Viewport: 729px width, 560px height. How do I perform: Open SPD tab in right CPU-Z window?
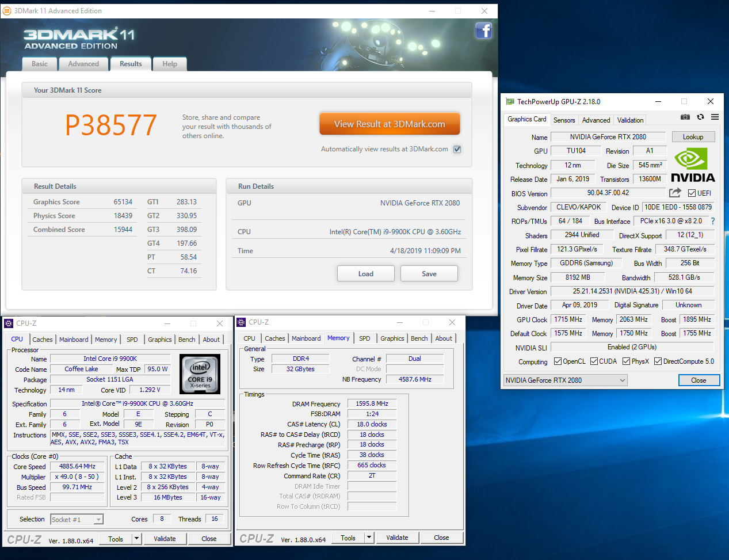pos(365,338)
